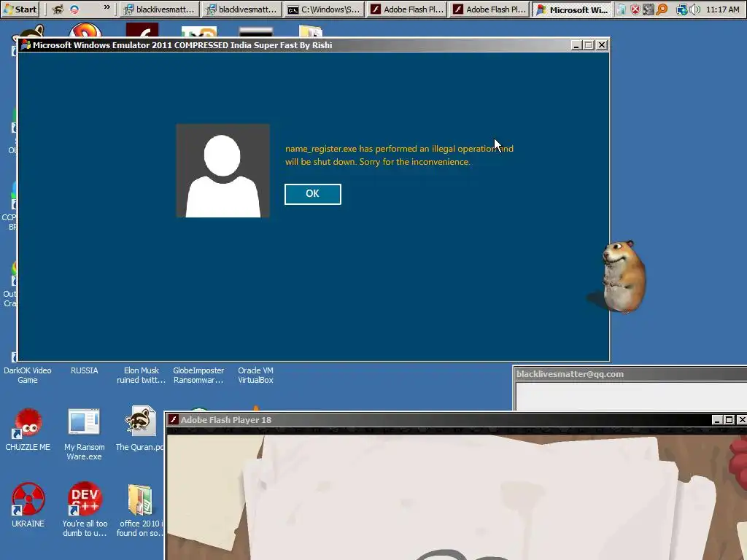
Task: Click the blacklivesmatter@qq.com window title bar
Action: tap(630, 374)
